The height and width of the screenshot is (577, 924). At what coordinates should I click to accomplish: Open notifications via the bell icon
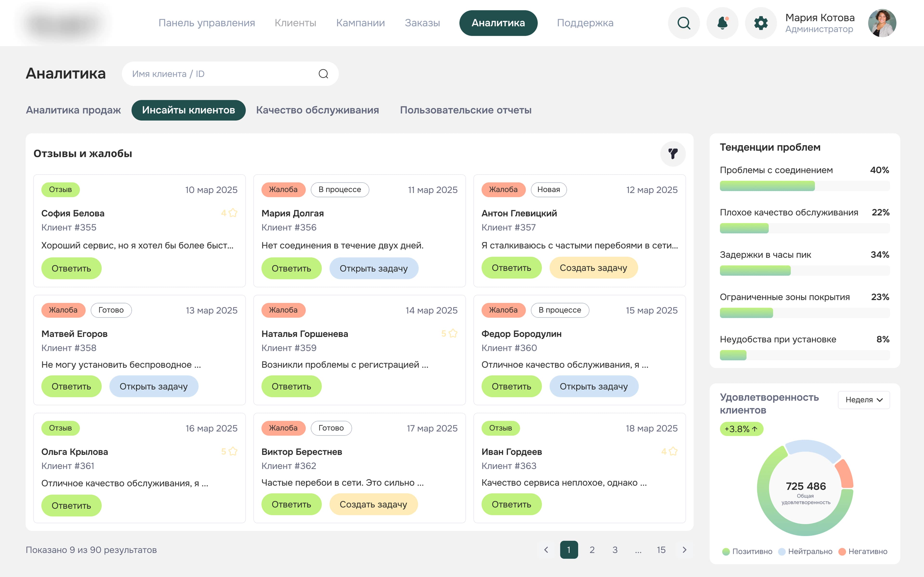(722, 23)
